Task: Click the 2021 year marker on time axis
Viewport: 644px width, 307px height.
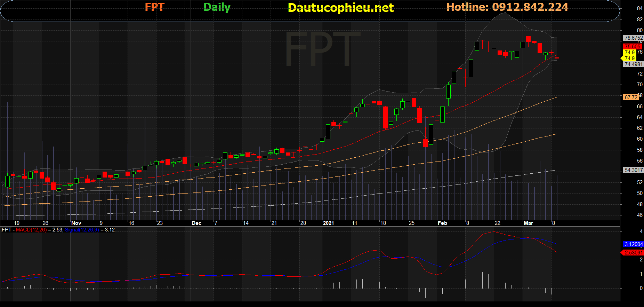Action: tap(328, 223)
